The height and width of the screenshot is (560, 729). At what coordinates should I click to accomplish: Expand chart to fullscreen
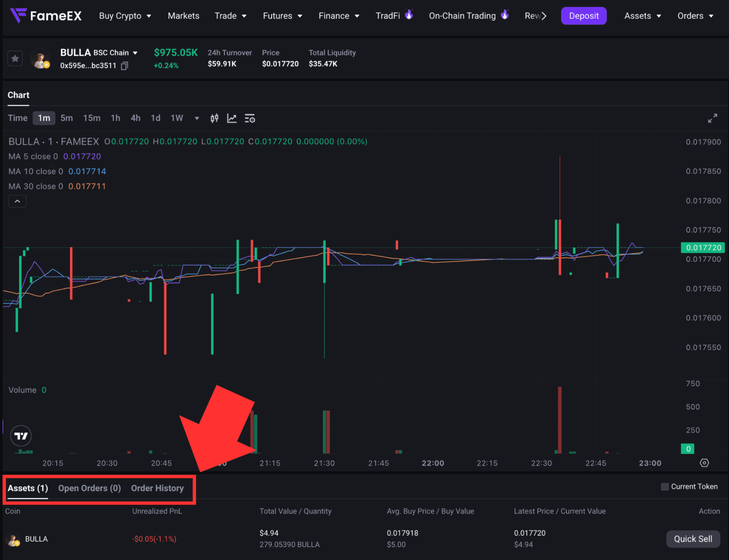point(712,118)
